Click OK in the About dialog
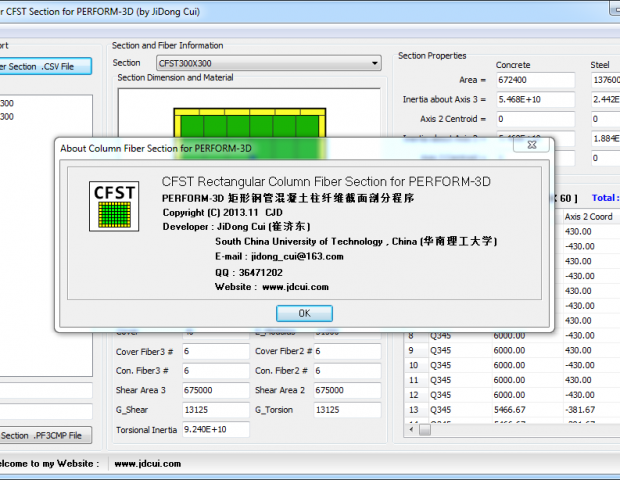620x480 pixels. pos(304,313)
